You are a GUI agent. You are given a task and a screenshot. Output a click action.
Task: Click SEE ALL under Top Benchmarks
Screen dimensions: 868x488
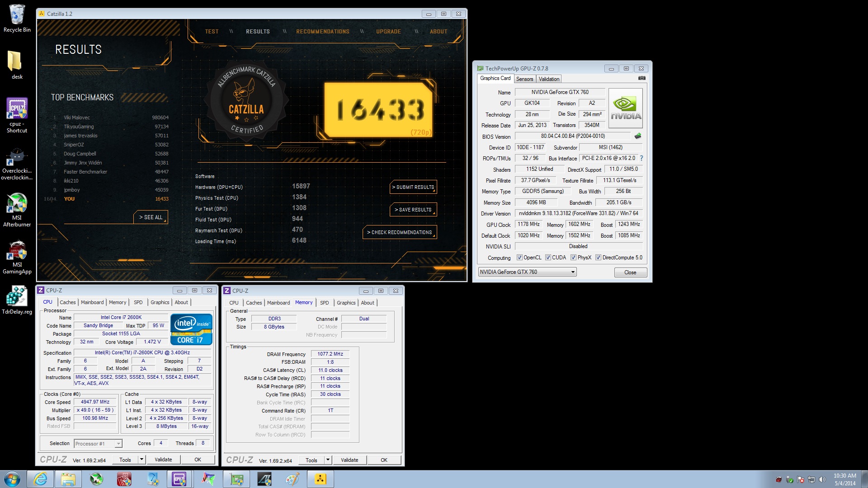pos(151,217)
